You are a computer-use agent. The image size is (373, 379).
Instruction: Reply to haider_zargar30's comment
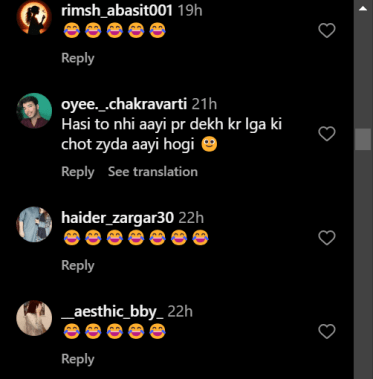pyautogui.click(x=78, y=266)
